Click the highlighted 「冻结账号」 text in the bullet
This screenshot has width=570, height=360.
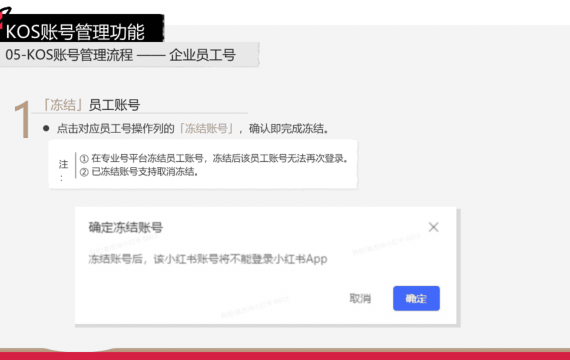click(x=206, y=128)
